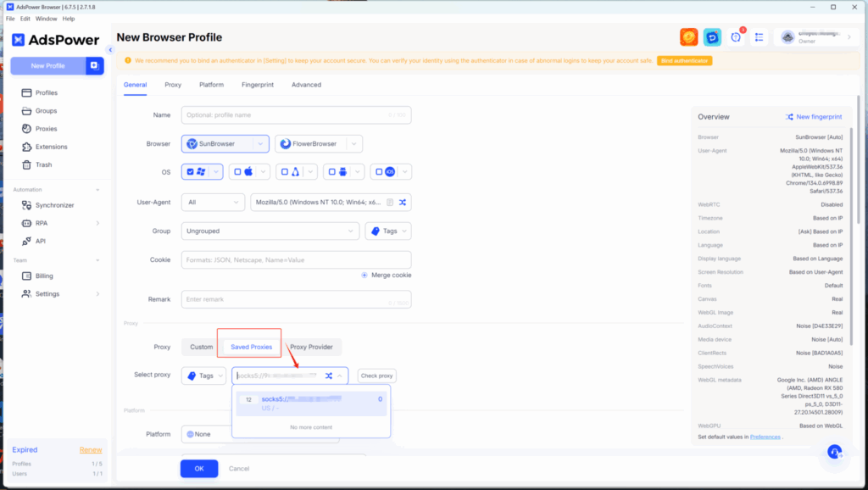Open Billing in the sidebar
The image size is (868, 490).
point(44,276)
